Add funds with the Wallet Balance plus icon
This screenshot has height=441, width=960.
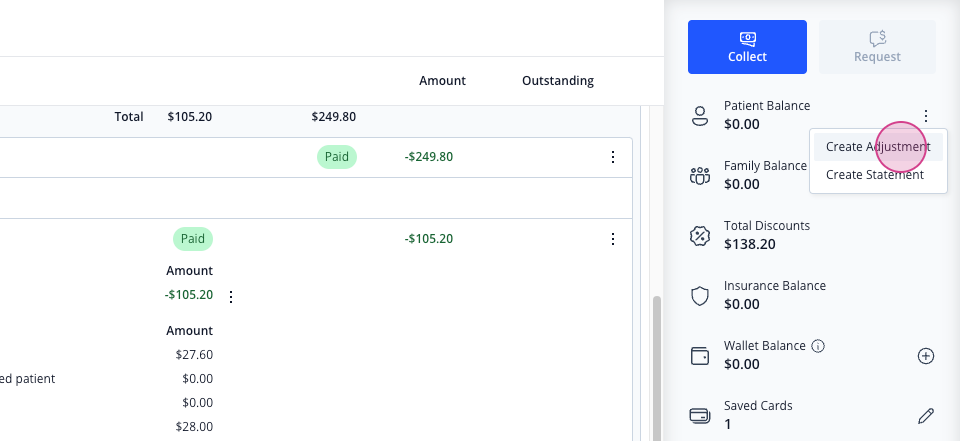[926, 356]
